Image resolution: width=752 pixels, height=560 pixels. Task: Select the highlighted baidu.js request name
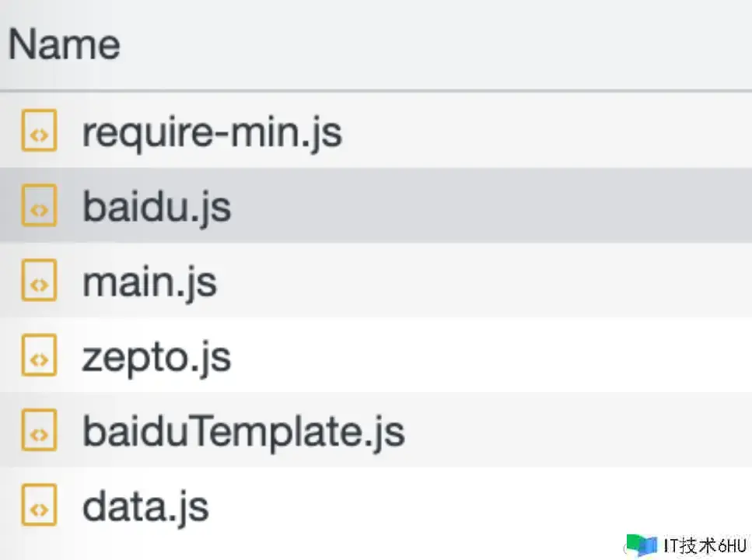[x=156, y=207]
